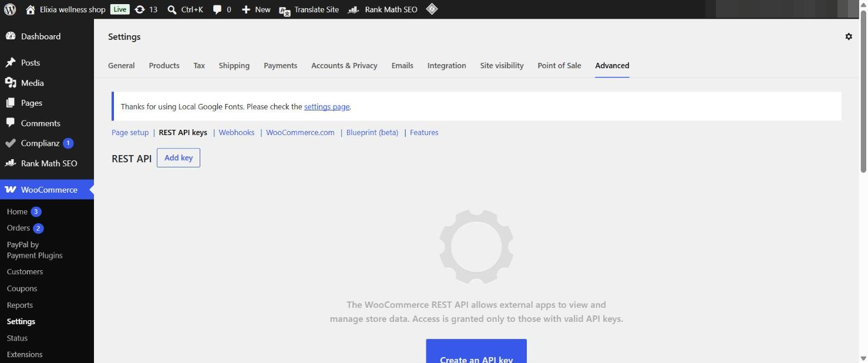Switch to the Integration tab
The image size is (868, 363).
(x=446, y=66)
